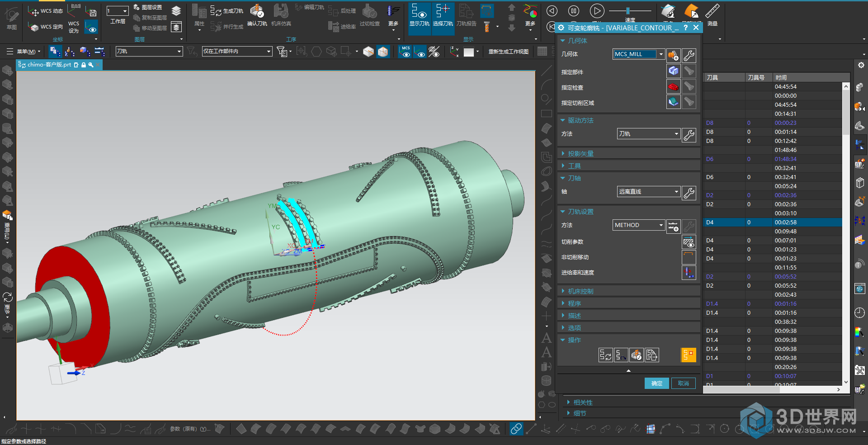
Task: Click the 工作层 layer number input field
Action: pos(118,11)
